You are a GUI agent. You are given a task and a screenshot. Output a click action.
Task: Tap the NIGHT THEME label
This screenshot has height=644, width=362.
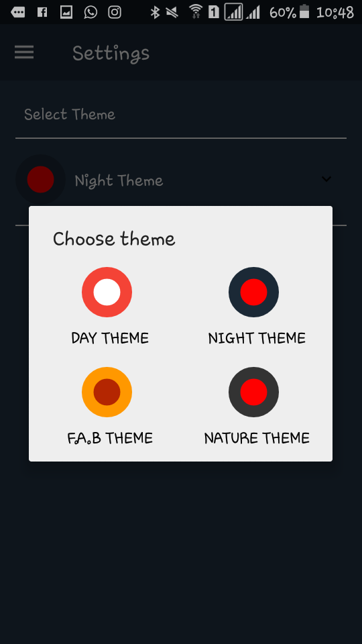click(257, 338)
